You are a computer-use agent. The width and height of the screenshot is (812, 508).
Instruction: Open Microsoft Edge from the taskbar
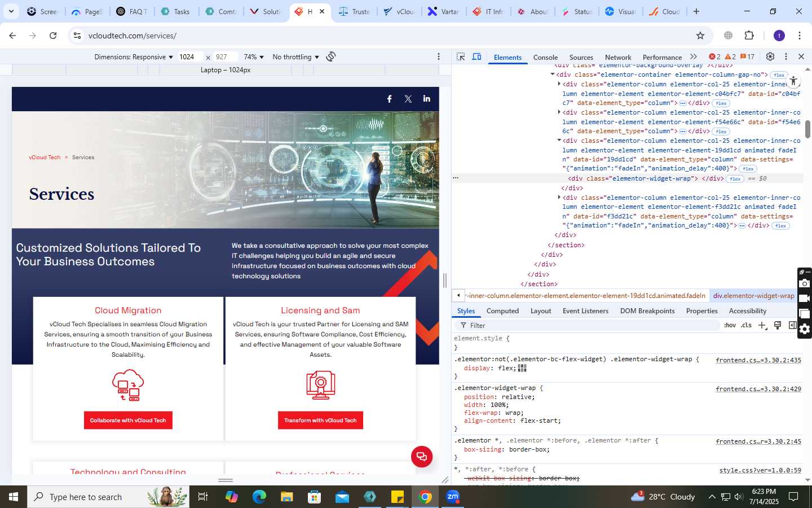pyautogui.click(x=259, y=497)
